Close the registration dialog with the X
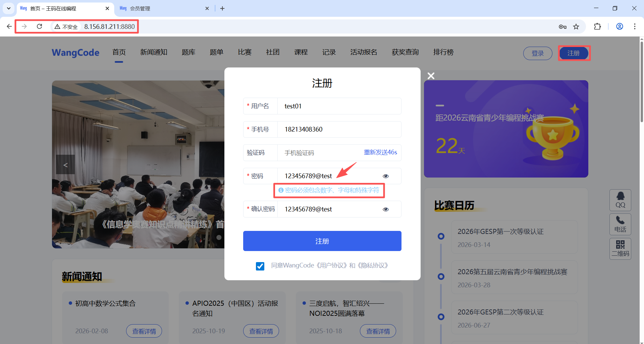 [431, 76]
